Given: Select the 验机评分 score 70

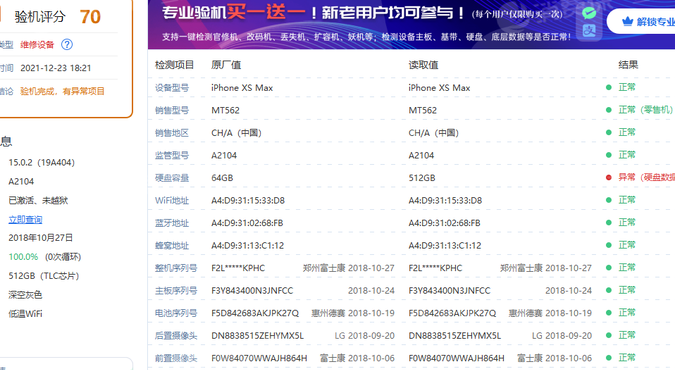Looking at the screenshot, I should point(90,17).
